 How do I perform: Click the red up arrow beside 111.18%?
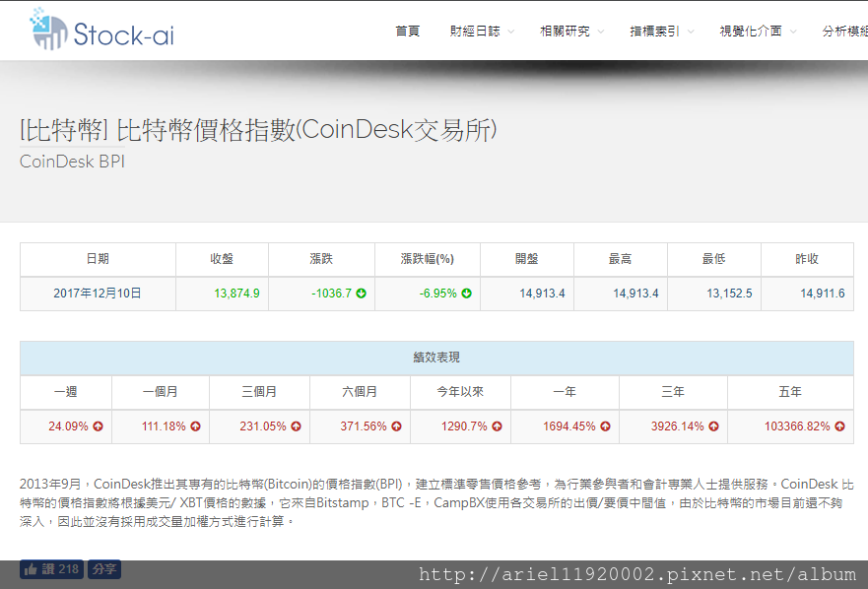coord(195,426)
